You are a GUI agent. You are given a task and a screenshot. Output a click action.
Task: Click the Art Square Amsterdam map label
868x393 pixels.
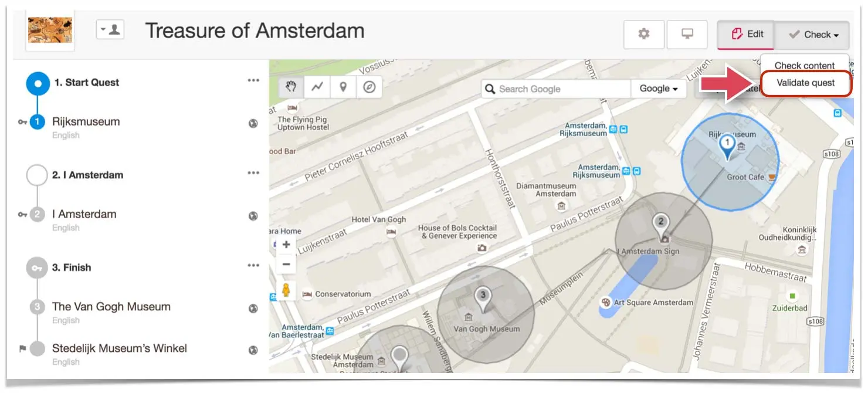[653, 303]
